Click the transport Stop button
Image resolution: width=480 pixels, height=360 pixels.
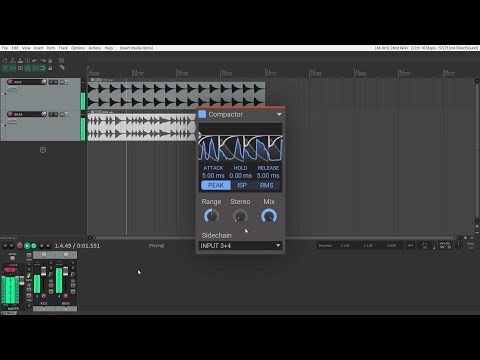coord(42,246)
